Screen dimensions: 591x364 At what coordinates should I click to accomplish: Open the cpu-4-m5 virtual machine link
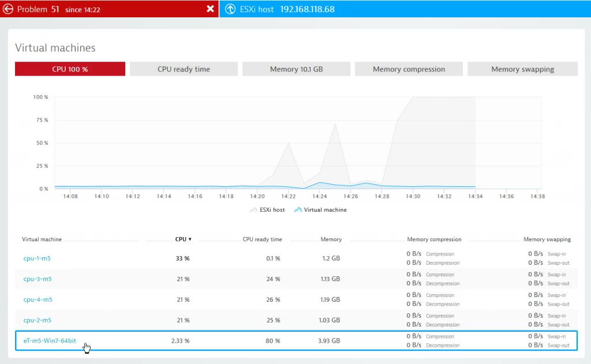pyautogui.click(x=38, y=299)
